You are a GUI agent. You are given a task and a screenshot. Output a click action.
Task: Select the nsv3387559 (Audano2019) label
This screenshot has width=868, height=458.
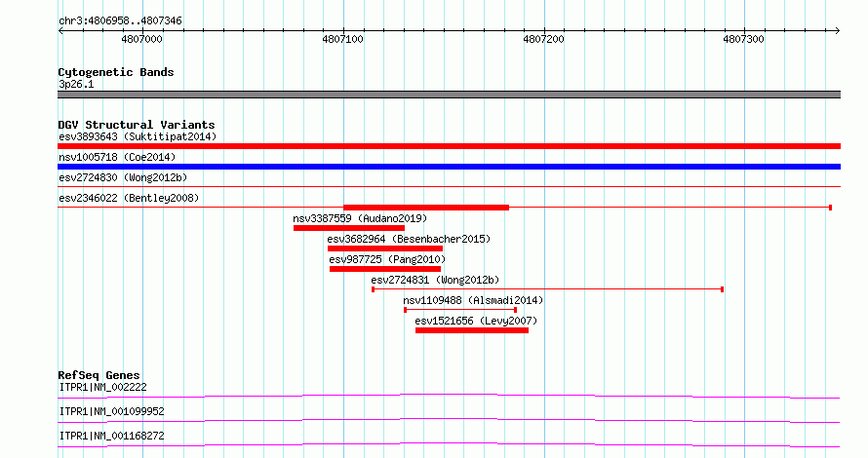pyautogui.click(x=360, y=218)
